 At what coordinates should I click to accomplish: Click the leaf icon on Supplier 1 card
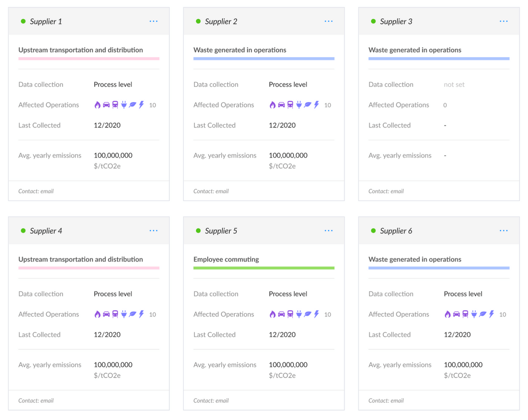[x=132, y=105]
